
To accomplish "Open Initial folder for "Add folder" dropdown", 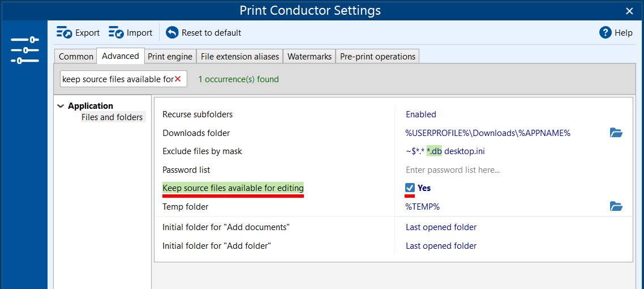I will [441, 246].
